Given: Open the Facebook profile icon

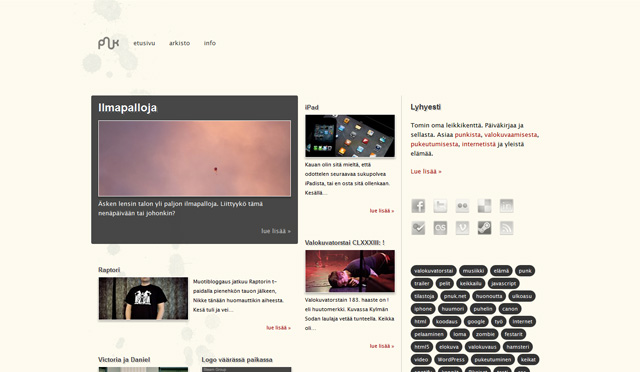Looking at the screenshot, I should tap(418, 206).
